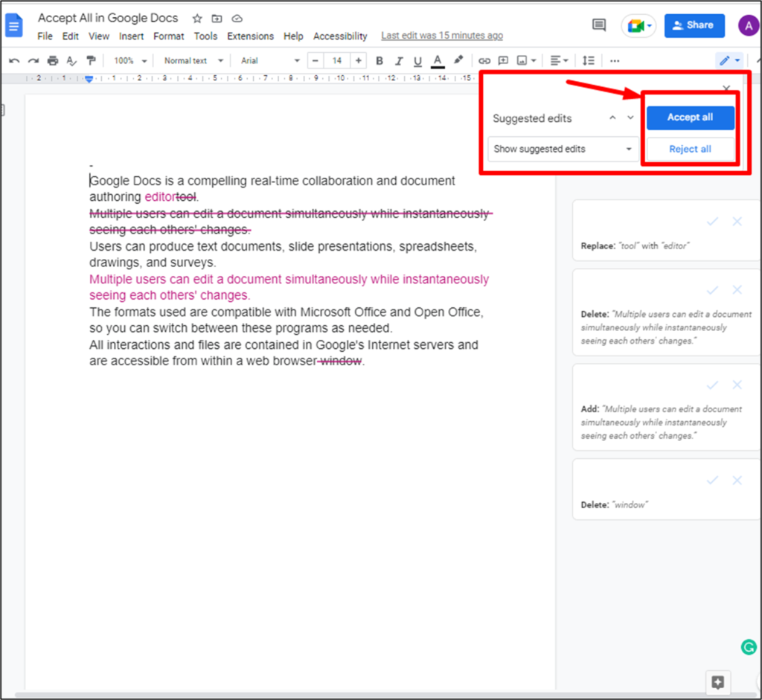Toggle underline formatting
This screenshot has width=762, height=700.
(x=417, y=61)
